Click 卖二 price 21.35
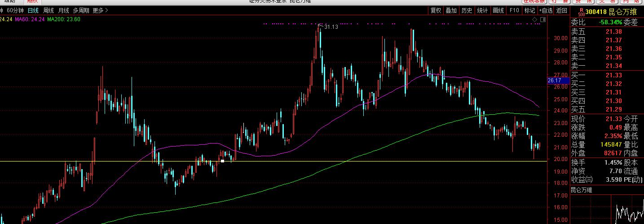The height and width of the screenshot is (224, 644). point(613,57)
